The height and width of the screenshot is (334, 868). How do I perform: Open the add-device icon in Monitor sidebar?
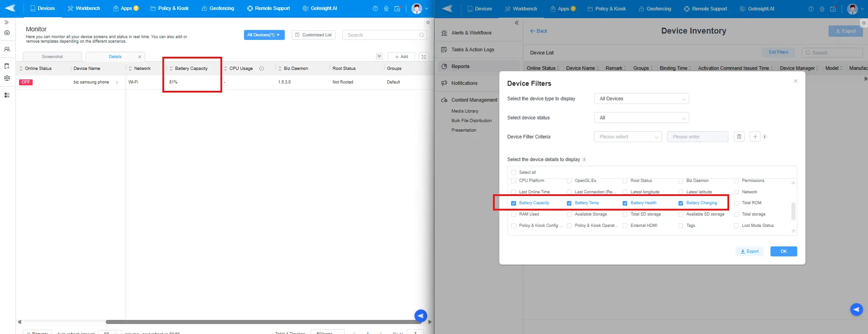7,66
